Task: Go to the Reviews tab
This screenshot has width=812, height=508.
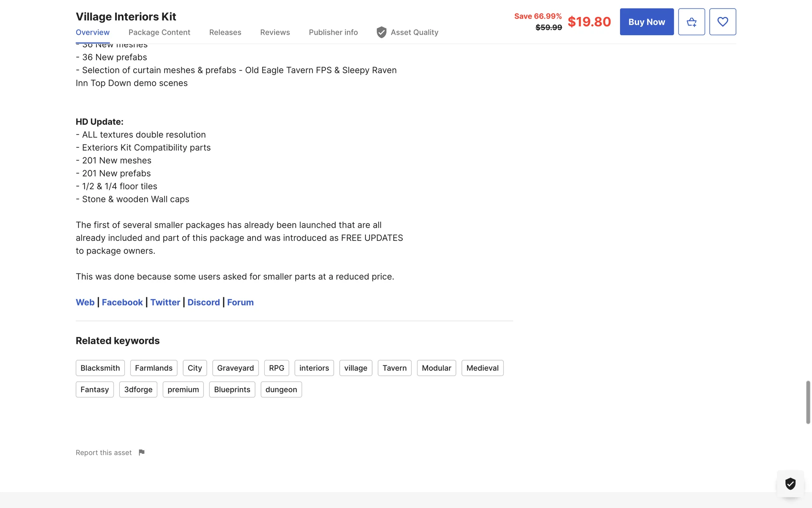Action: pos(275,33)
